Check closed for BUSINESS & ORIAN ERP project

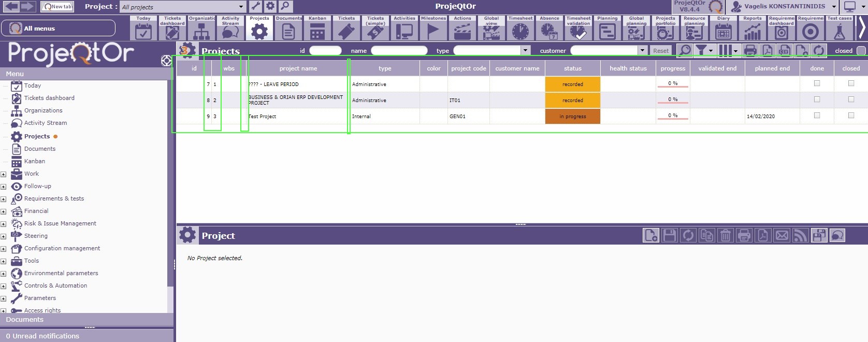pos(851,99)
